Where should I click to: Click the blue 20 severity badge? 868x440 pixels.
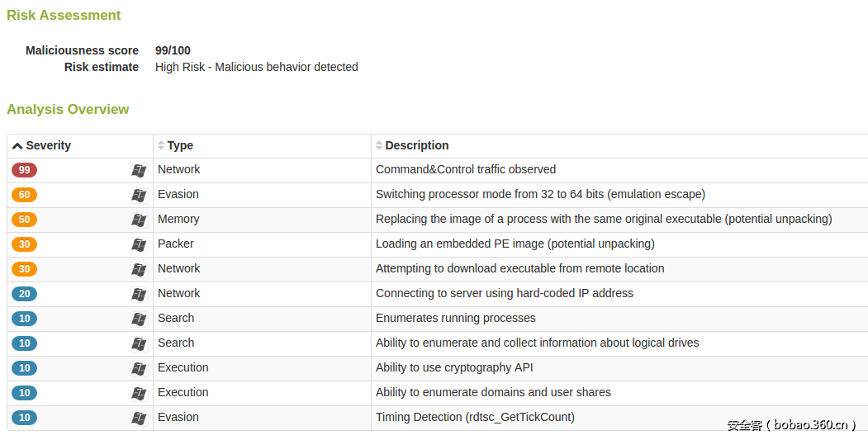tap(24, 294)
